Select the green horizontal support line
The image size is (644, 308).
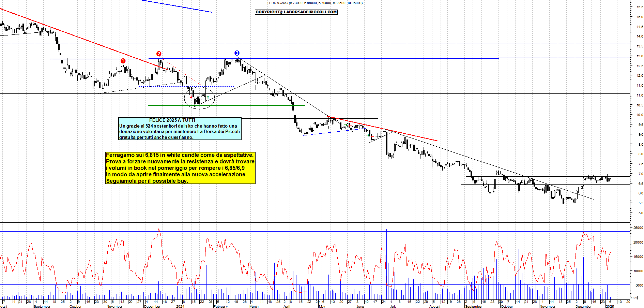[x=227, y=105]
